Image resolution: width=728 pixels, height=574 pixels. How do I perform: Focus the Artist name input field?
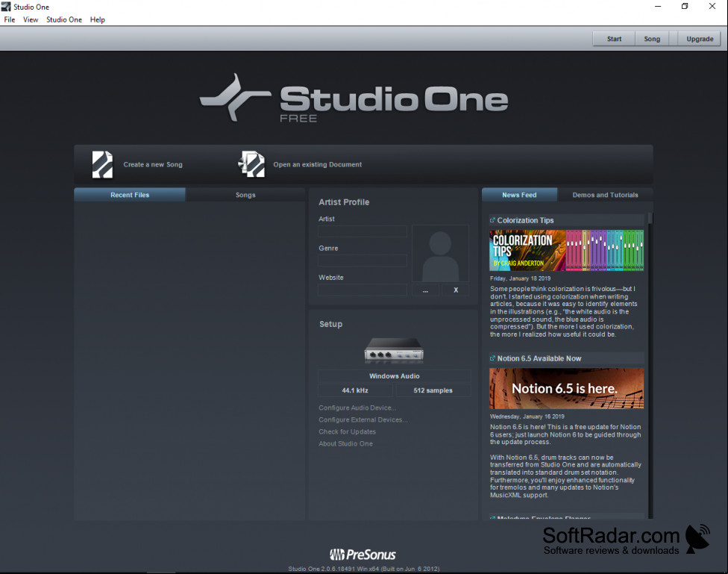363,231
